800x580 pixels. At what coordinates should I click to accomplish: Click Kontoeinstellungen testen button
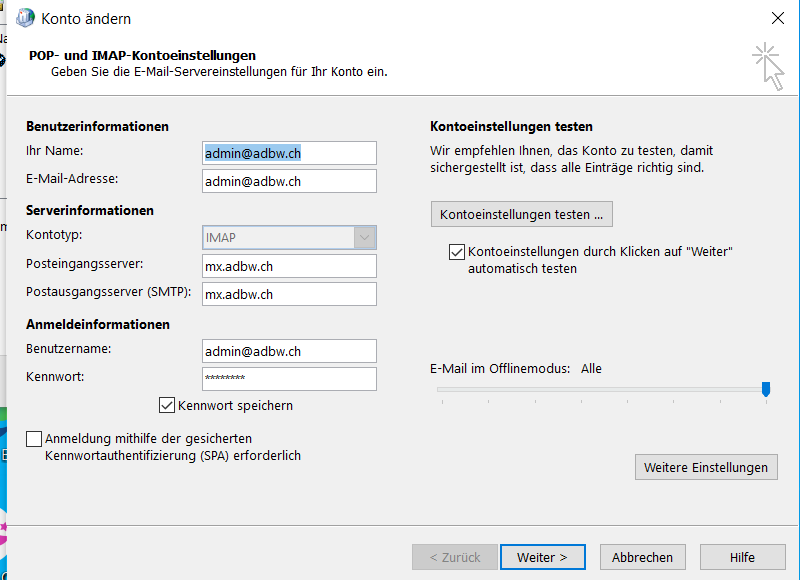521,214
